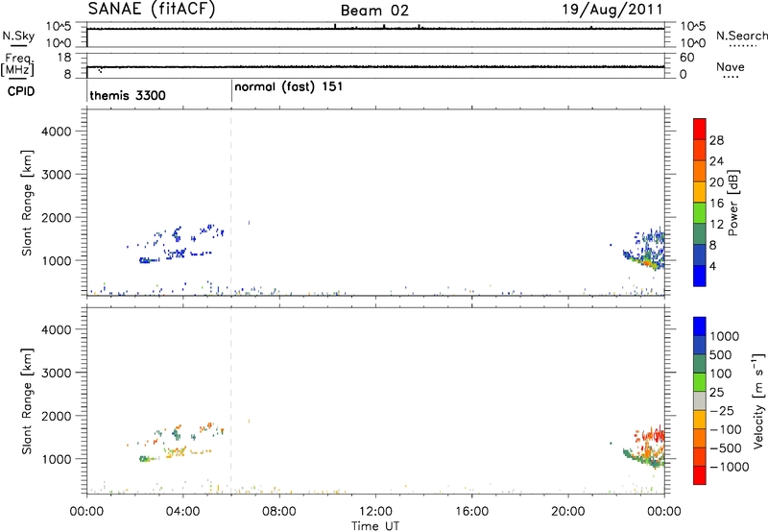Select the normal (fast) 151 CPID label
The width and height of the screenshot is (768, 532).
pos(289,87)
